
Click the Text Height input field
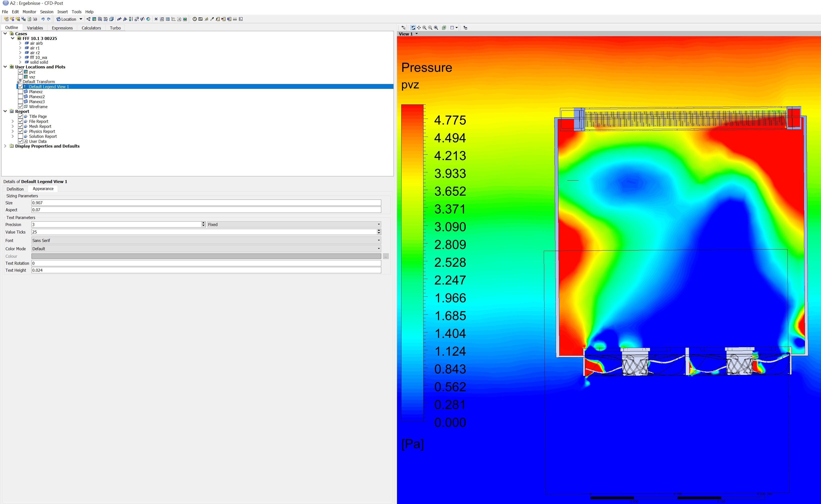pyautogui.click(x=206, y=270)
